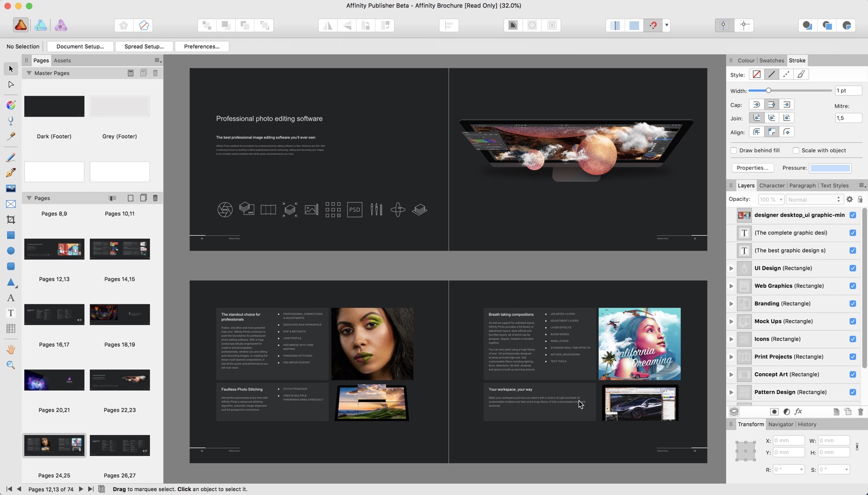Lock layer with padlock icon
This screenshot has width=868, height=495.
(x=860, y=199)
